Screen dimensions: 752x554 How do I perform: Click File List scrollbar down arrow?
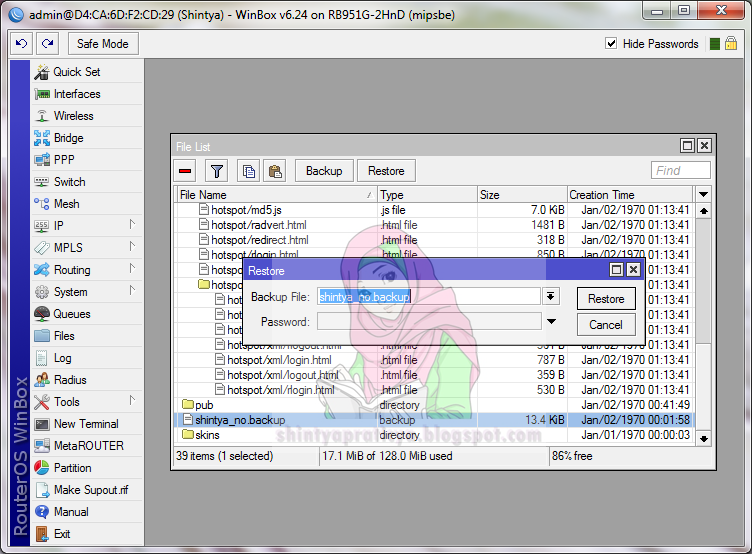tap(704, 438)
